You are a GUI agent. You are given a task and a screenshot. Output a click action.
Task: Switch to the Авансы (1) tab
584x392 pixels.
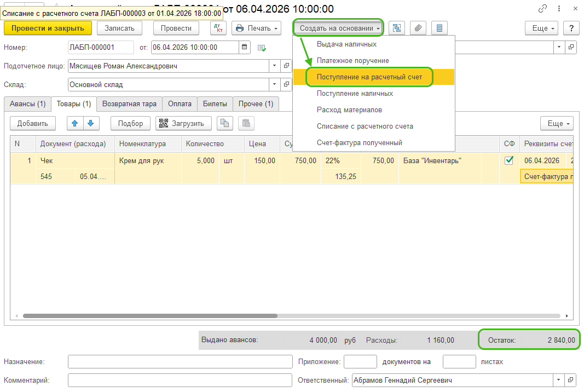coord(27,103)
